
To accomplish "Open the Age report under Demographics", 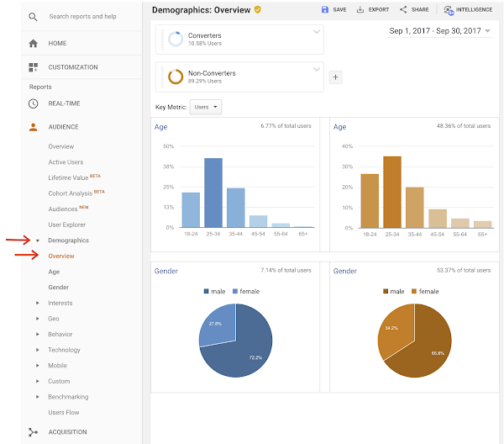I will pos(54,272).
